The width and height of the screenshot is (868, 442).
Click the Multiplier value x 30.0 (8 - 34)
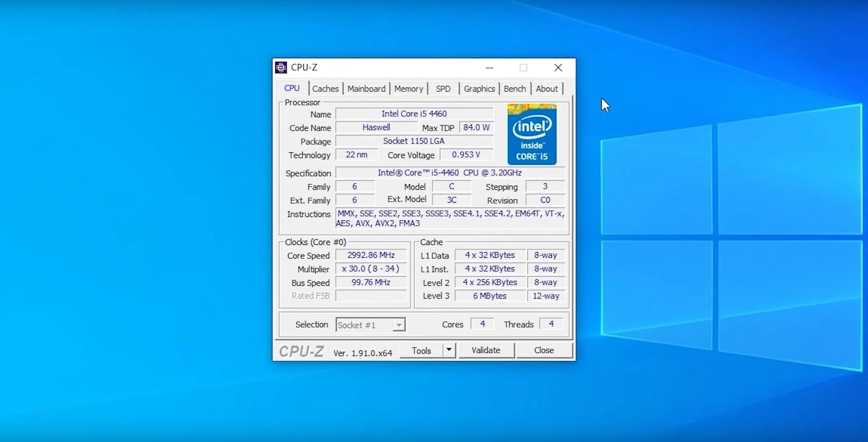(371, 269)
